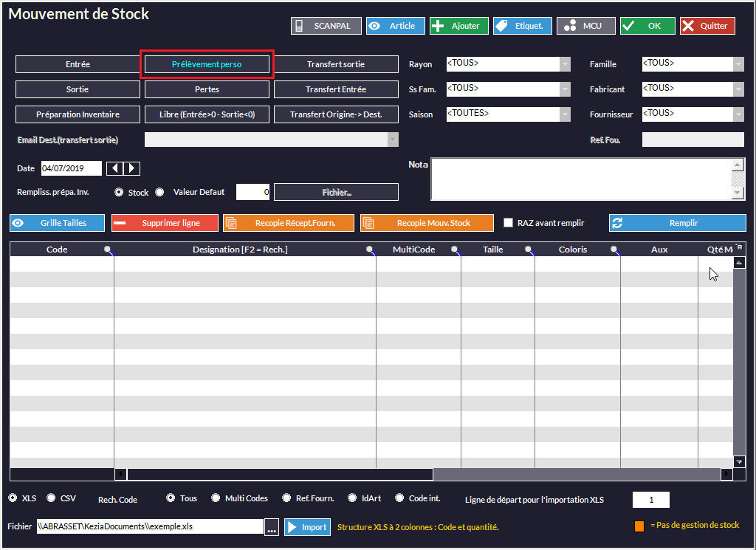Image resolution: width=756 pixels, height=550 pixels.
Task: Select the CSV radio button
Action: tap(52, 498)
